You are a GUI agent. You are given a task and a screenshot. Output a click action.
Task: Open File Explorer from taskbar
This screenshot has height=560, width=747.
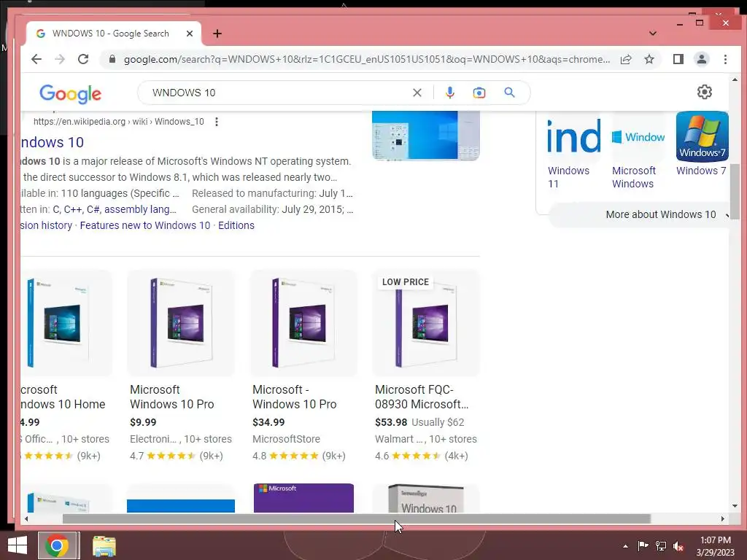coord(104,546)
